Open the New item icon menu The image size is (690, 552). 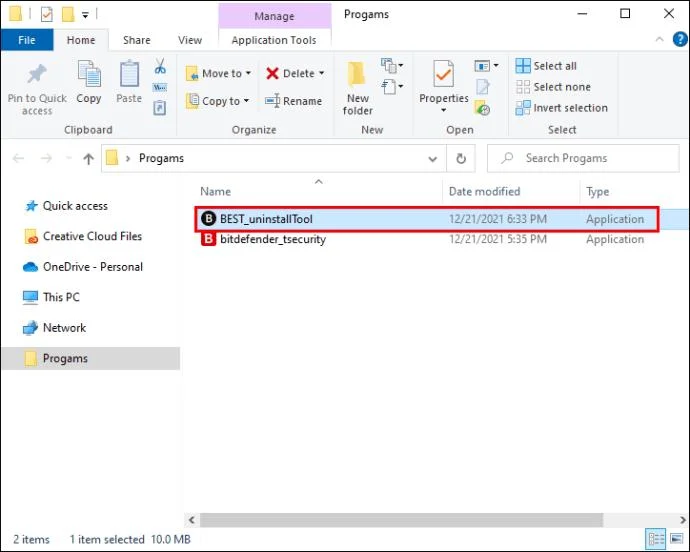[392, 66]
